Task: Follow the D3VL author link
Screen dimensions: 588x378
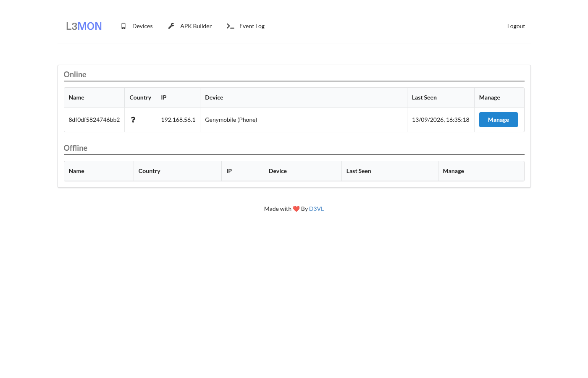Action: click(316, 209)
